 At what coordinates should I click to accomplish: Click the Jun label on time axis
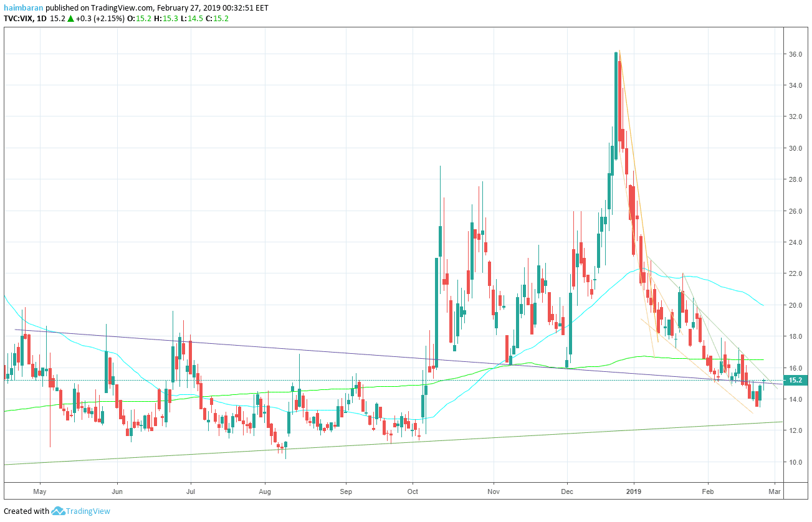coord(117,491)
